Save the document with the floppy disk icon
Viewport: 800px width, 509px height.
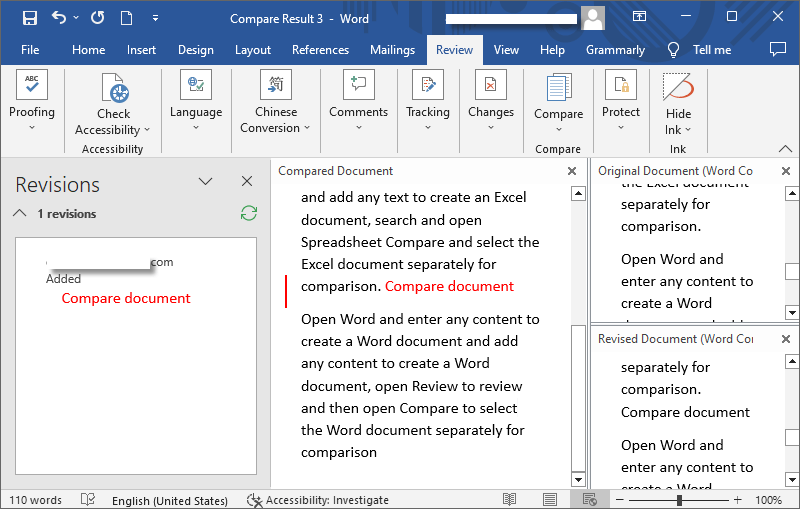coord(30,18)
